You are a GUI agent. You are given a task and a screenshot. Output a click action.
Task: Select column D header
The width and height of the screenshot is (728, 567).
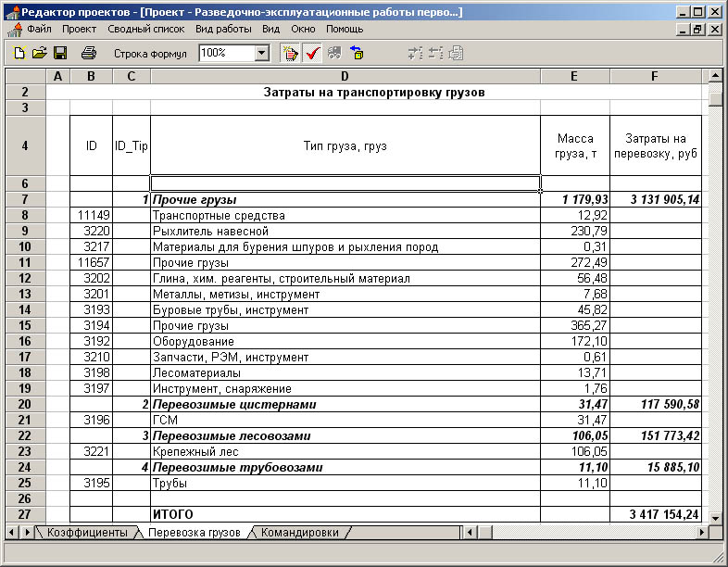[x=345, y=76]
